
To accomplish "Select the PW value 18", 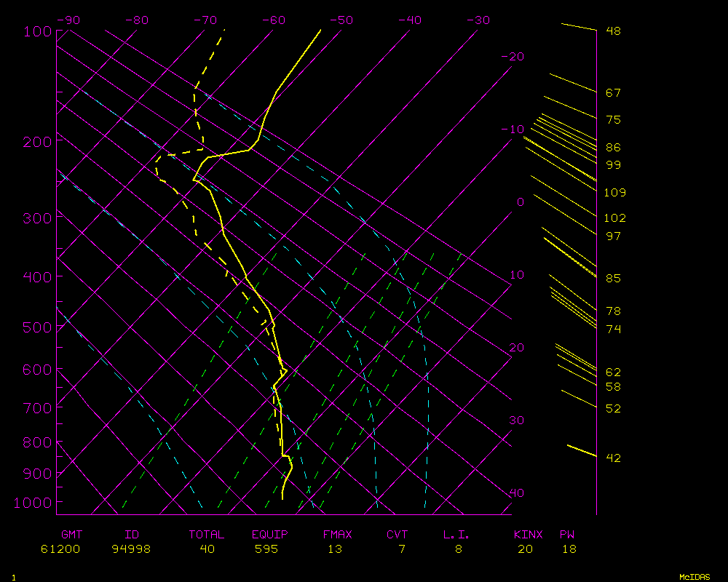I will pos(569,549).
